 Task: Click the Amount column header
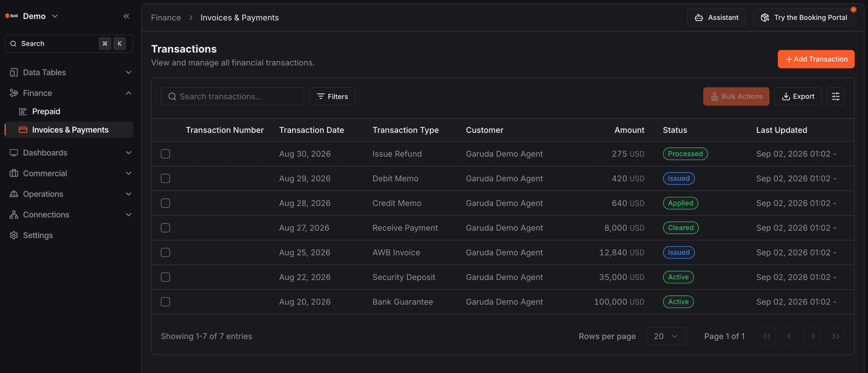point(629,130)
